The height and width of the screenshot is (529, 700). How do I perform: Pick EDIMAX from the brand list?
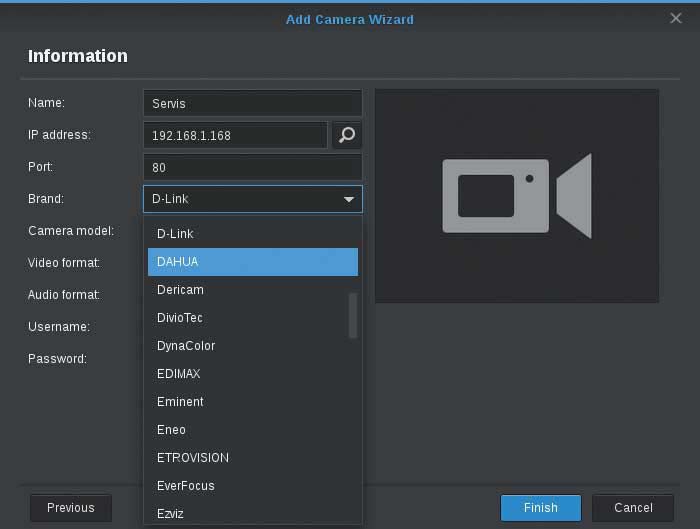click(253, 374)
